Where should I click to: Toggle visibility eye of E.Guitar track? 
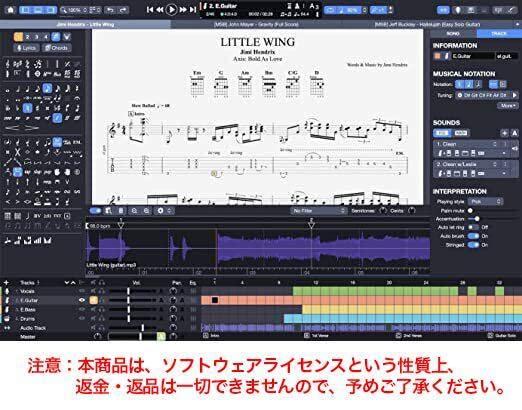pos(82,300)
